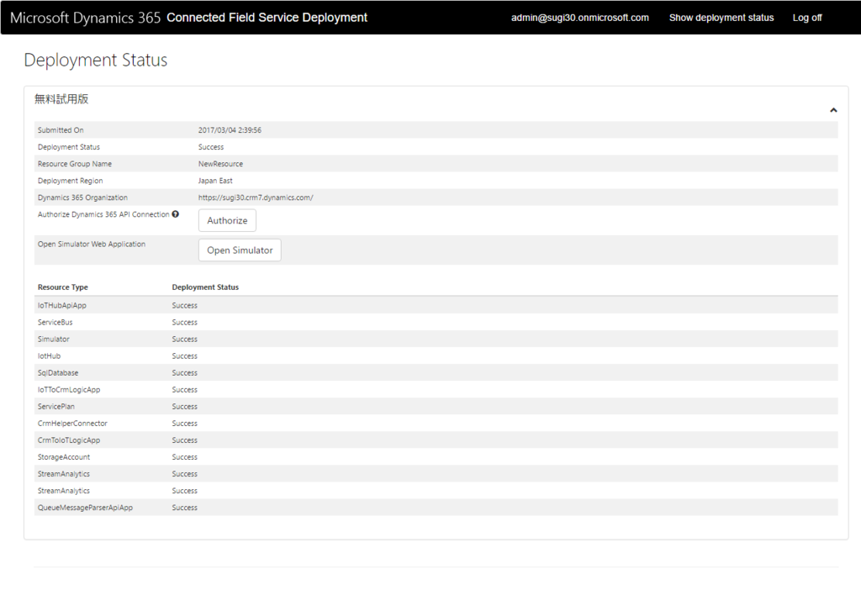Screen dimensions: 861x616
Task: Open Show deployment status in the header
Action: 721,18
